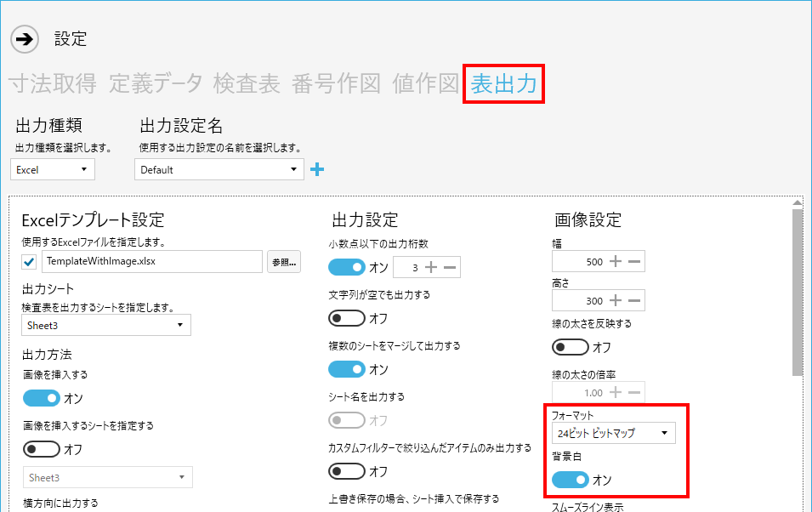
Task: Increase image 幅 with the plus icon
Action: (x=616, y=261)
